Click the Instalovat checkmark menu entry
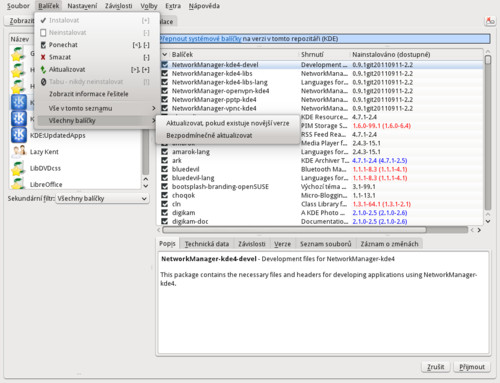Viewport: 500px width, 383px height. click(97, 20)
